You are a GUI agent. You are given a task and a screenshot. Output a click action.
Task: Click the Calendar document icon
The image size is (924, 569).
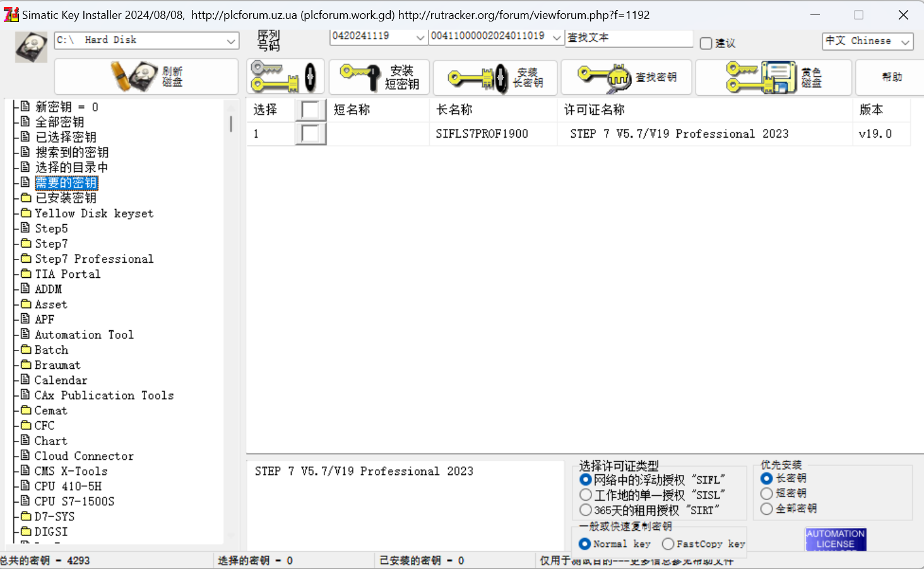click(x=25, y=380)
